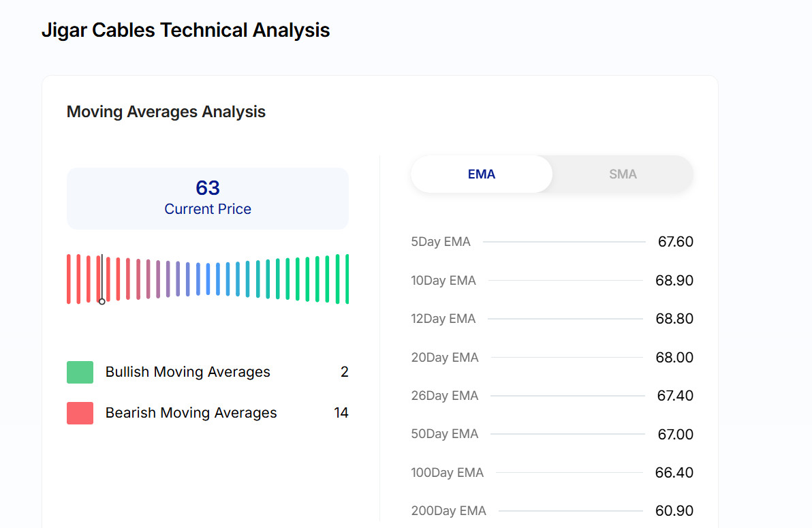Click the 5Day EMA value 67.60
Viewport: 812px width, 528px height.
click(675, 242)
